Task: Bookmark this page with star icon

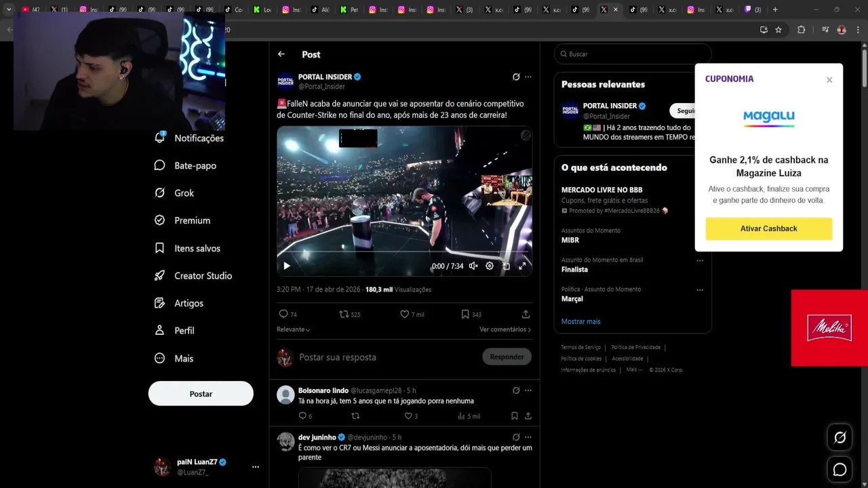Action: (778, 30)
